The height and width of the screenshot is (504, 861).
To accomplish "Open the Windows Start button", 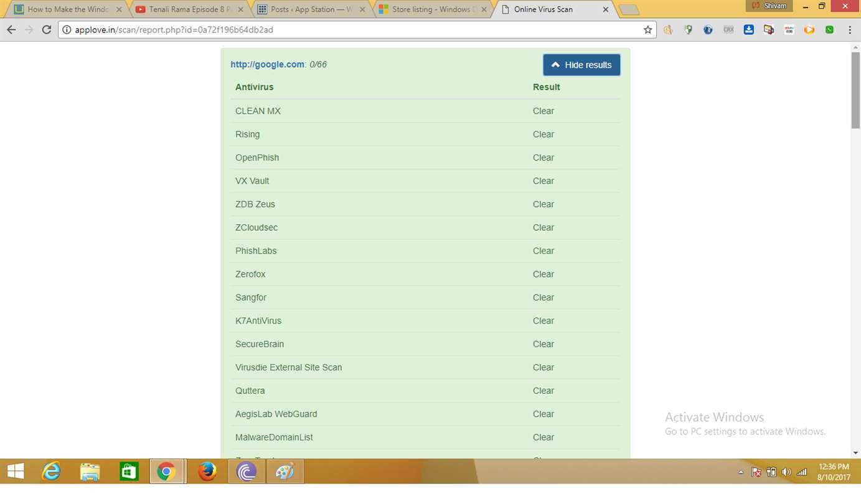I will tap(15, 472).
